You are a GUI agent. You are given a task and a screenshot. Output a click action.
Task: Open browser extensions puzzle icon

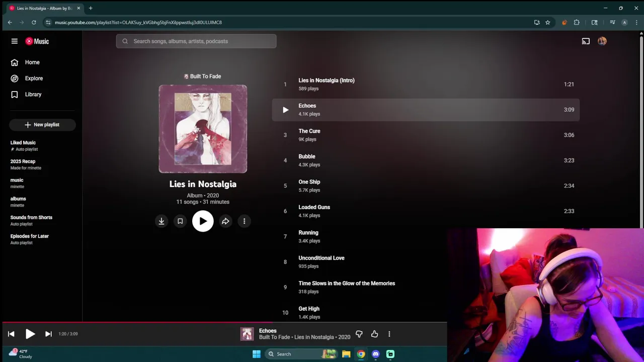point(577,22)
